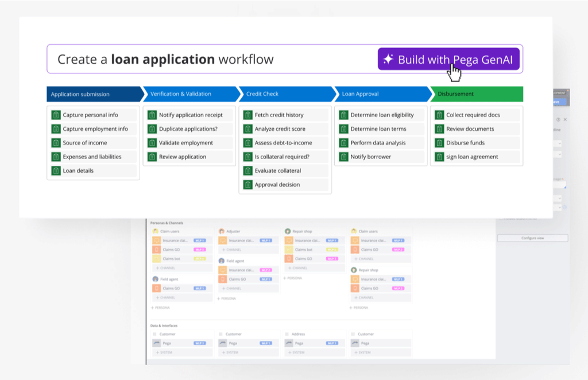The height and width of the screenshot is (380, 588).
Task: Click the help icon in the right panel
Action: pyautogui.click(x=558, y=119)
